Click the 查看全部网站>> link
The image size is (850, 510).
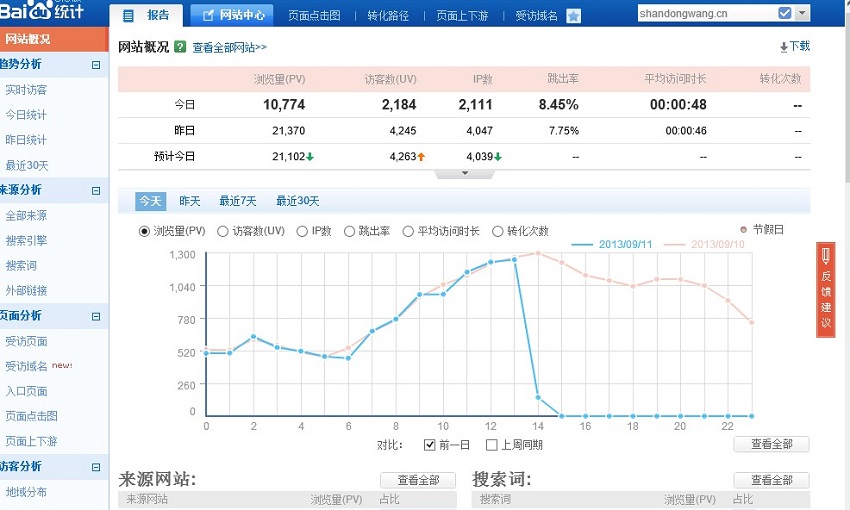click(x=229, y=48)
